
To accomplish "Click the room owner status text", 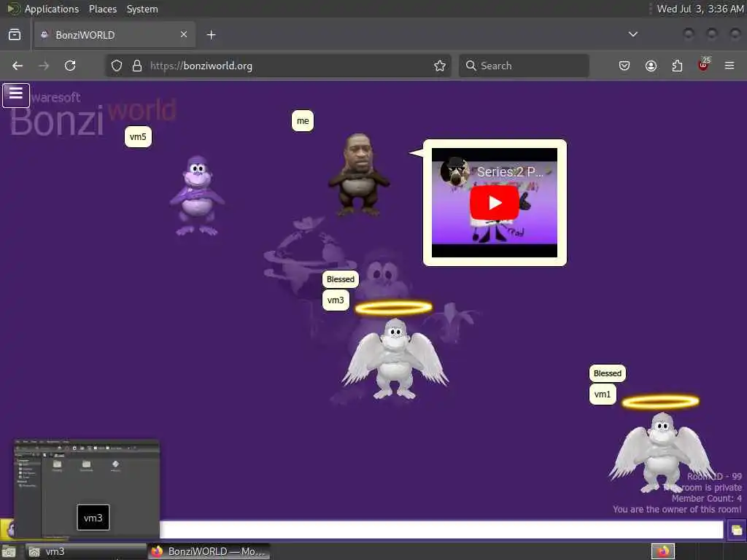I will click(677, 509).
